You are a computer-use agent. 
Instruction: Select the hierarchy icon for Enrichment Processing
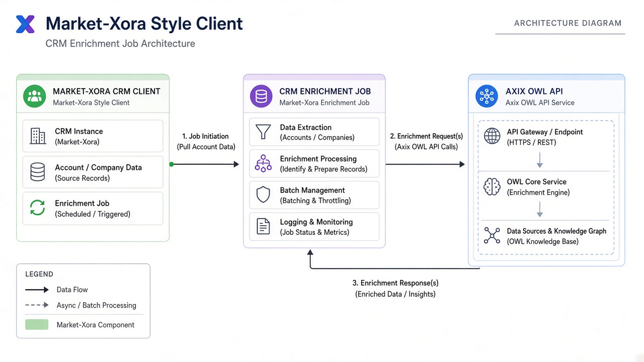point(263,163)
